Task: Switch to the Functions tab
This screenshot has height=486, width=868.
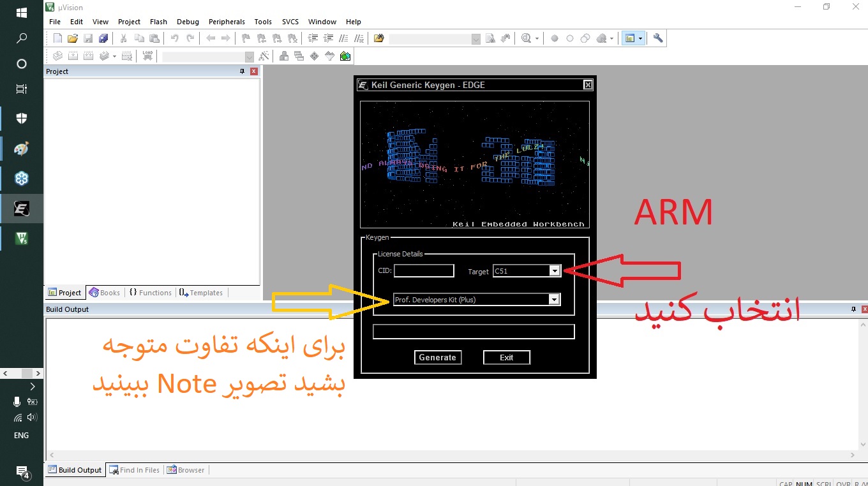Action: pyautogui.click(x=150, y=293)
